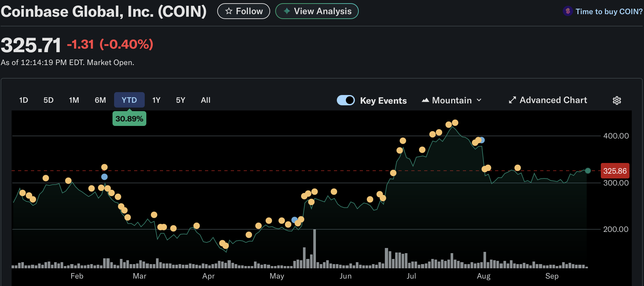
Task: Click the 325.71 current price text
Action: pyautogui.click(x=31, y=45)
